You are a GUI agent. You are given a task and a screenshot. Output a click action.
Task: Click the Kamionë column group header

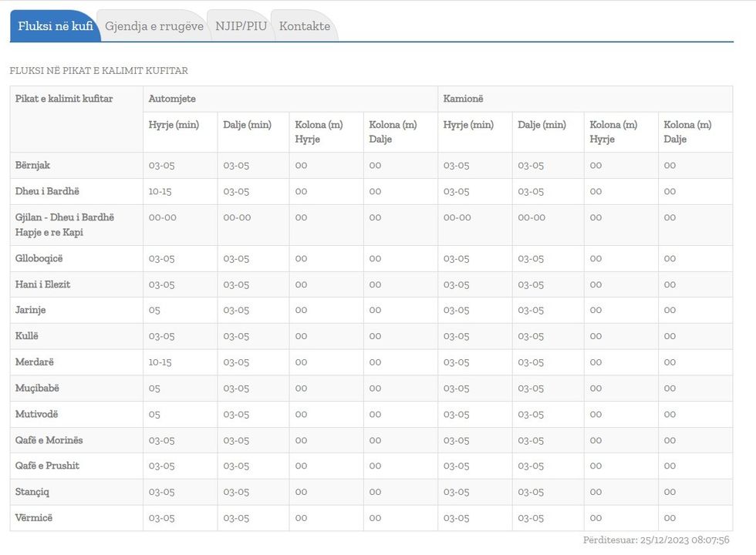463,99
